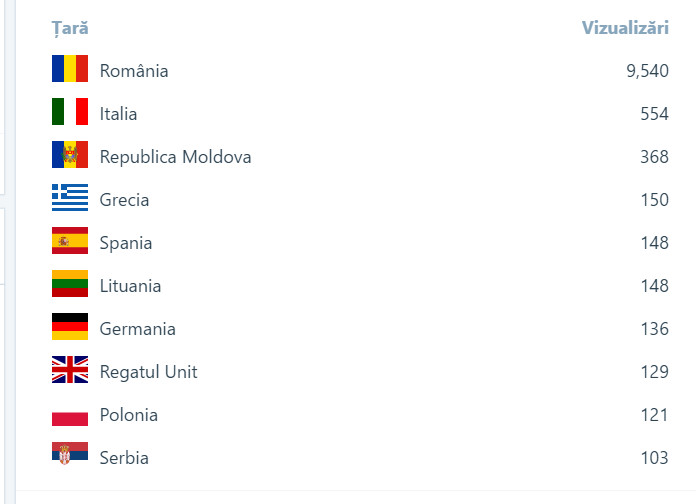The image size is (696, 504).
Task: Click the Romania flag icon
Action: click(70, 70)
